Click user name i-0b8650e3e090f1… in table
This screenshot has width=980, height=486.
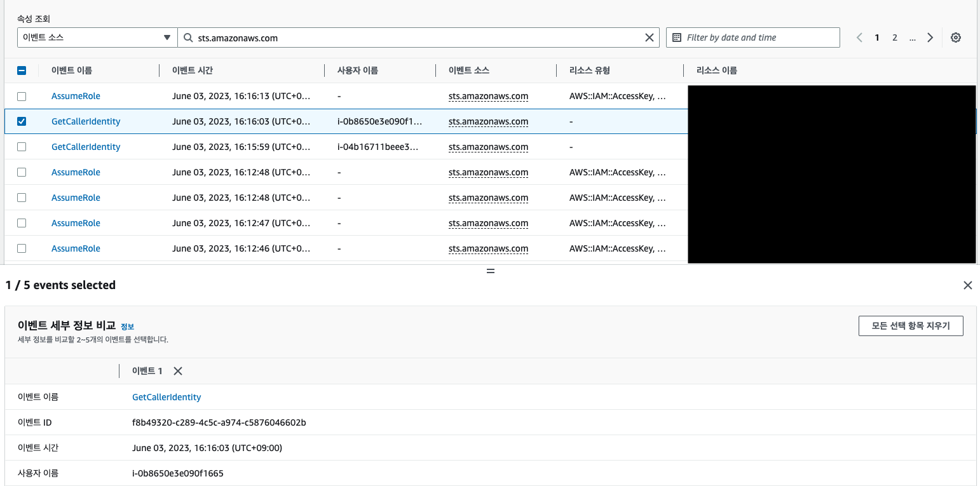pos(379,121)
